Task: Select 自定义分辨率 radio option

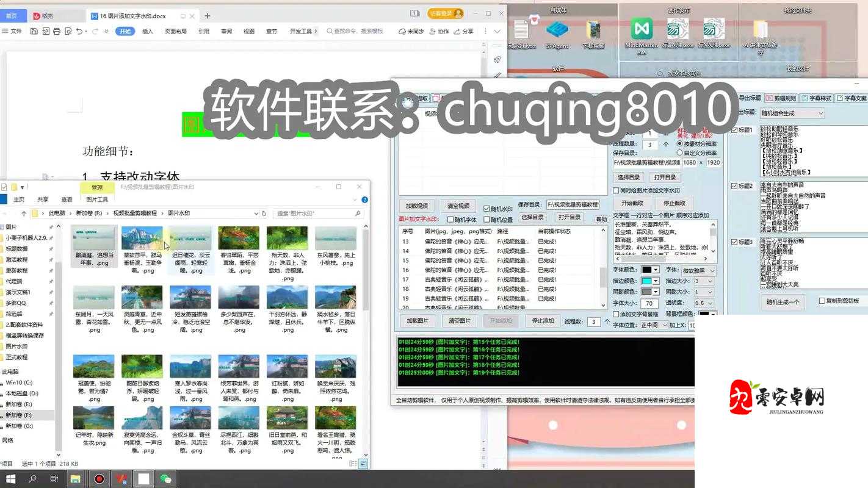Action: coord(680,152)
